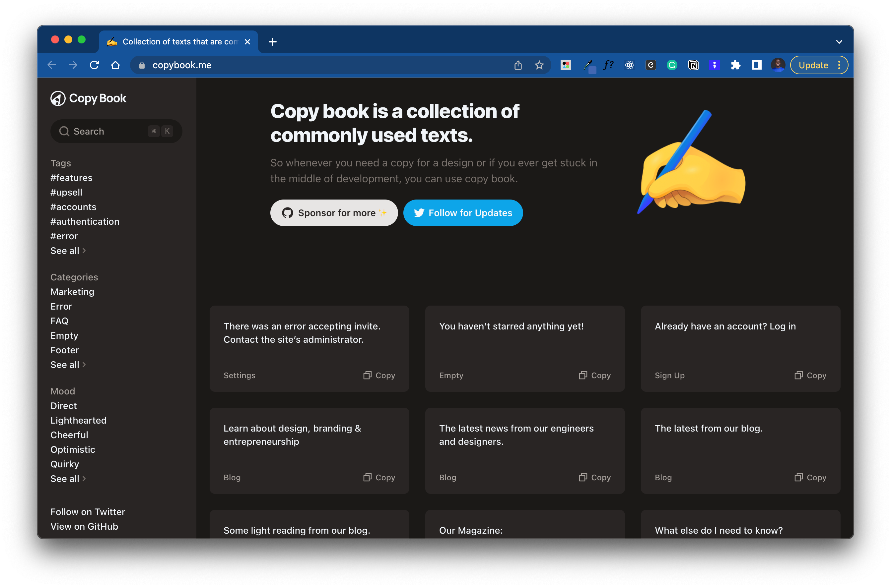Click the Sign Up label on login card
The width and height of the screenshot is (891, 588).
point(669,375)
